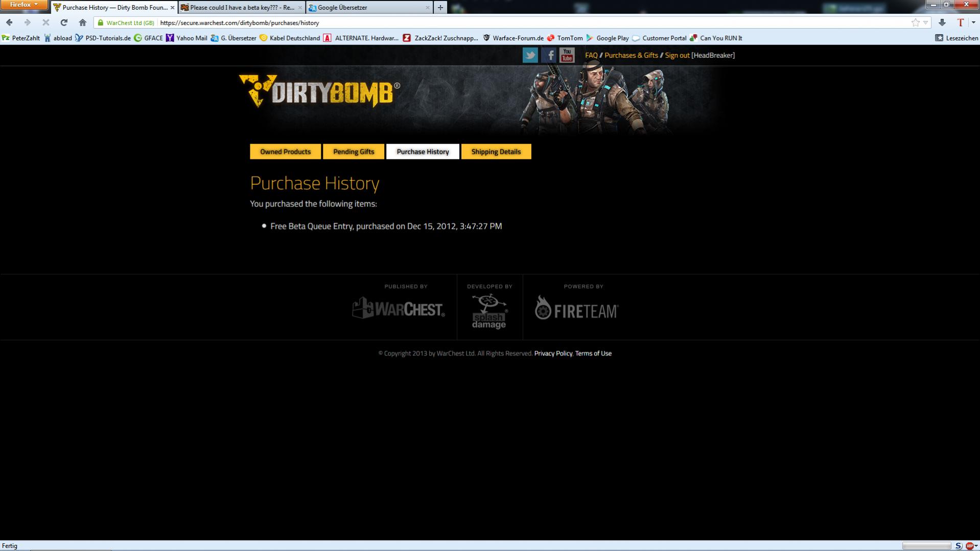Expand the URL bar history dropdown arrow

pos(925,22)
